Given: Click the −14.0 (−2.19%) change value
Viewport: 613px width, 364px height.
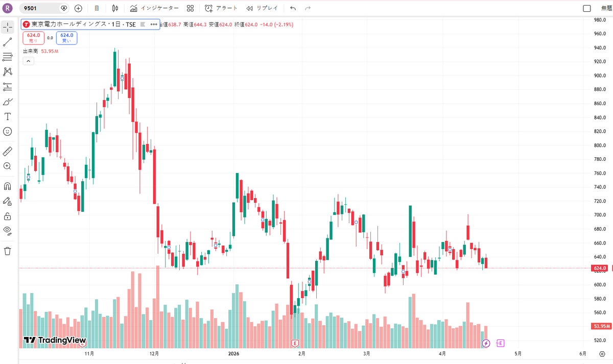Looking at the screenshot, I should 276,24.
